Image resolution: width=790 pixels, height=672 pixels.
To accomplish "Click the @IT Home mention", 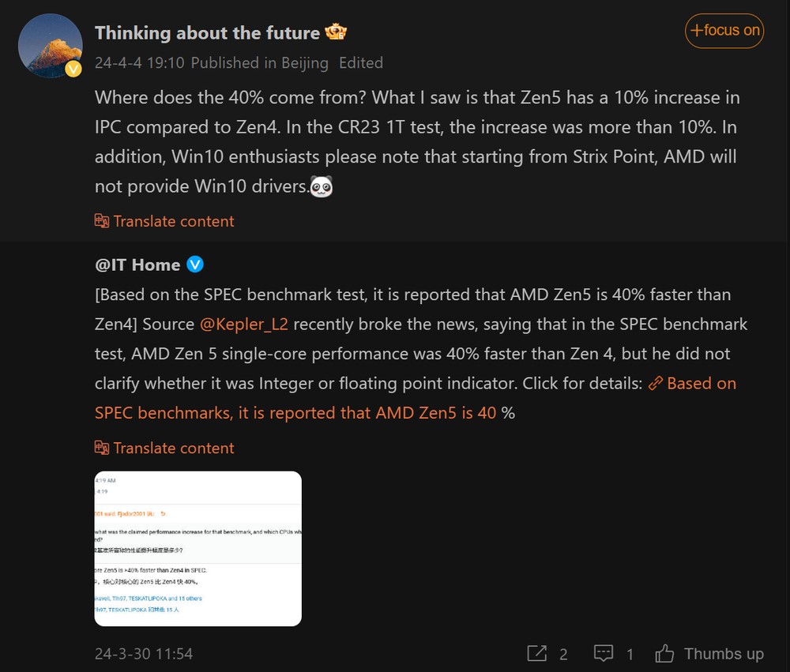I will (x=137, y=265).
